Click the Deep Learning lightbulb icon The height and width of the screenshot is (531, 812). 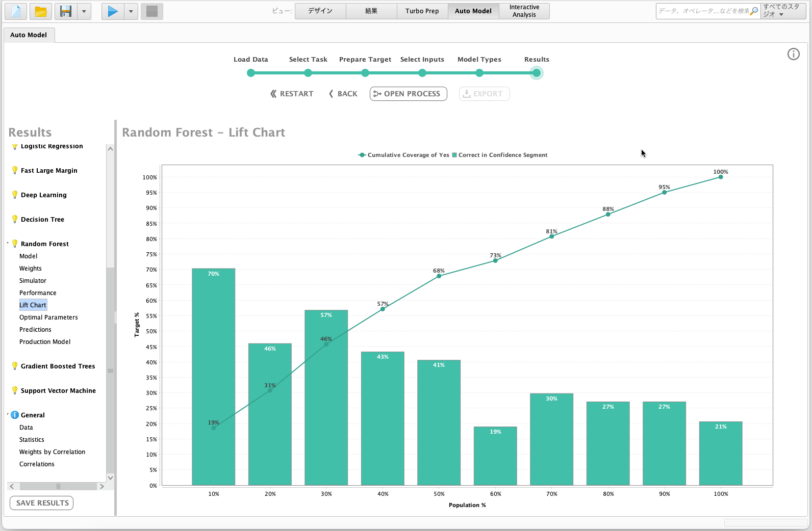(x=15, y=195)
